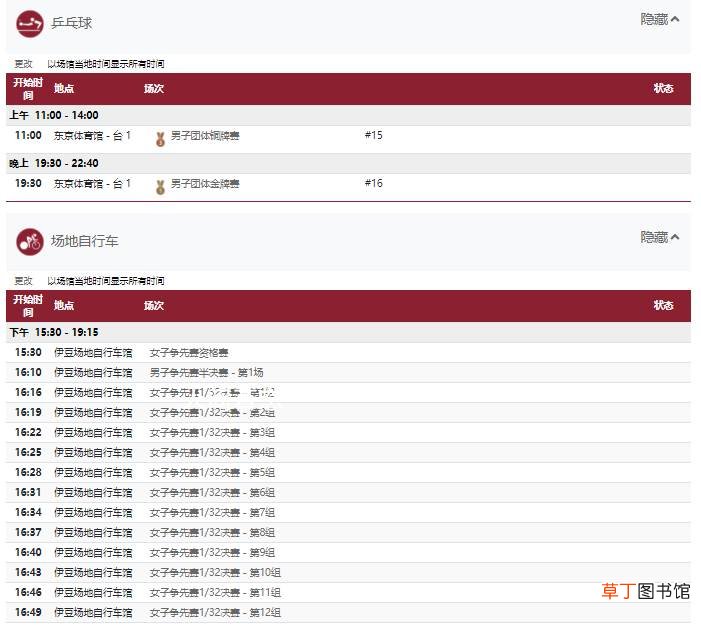Click 男子争先赛半决赛 - 第1场 event
The height and width of the screenshot is (626, 701).
tap(207, 372)
